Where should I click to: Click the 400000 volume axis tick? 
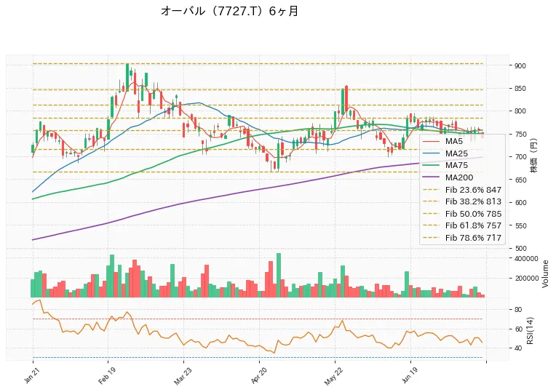(526, 258)
